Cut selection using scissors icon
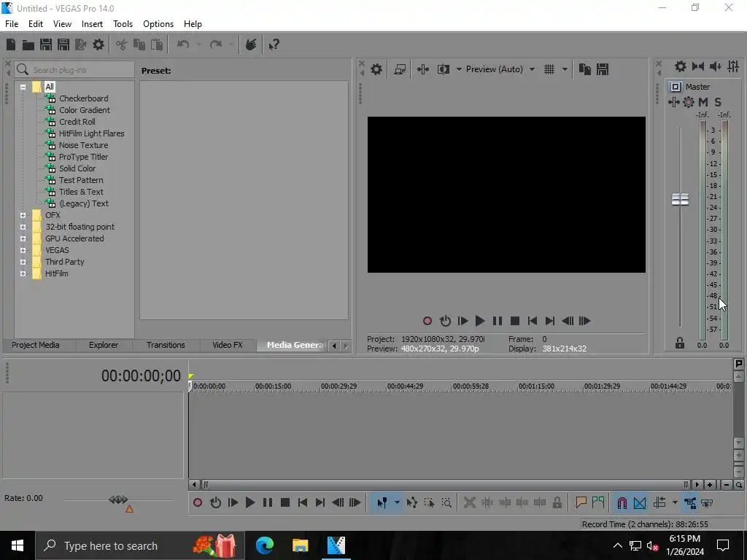 point(122,44)
